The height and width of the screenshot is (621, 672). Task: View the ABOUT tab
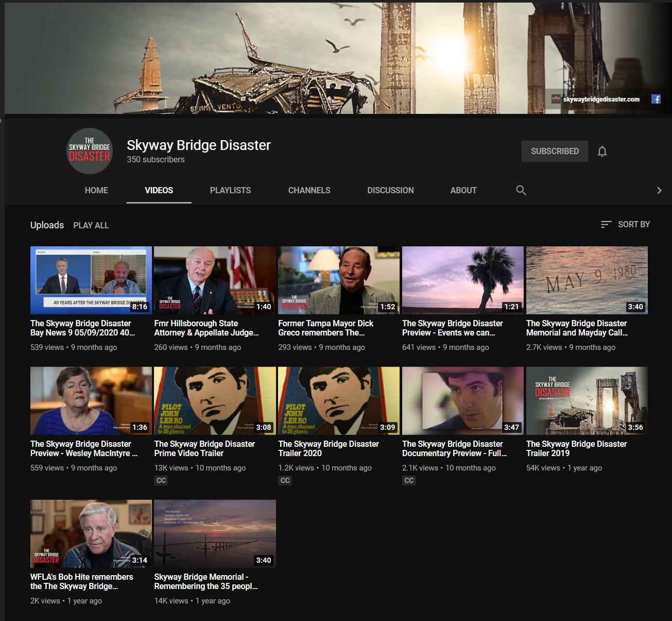click(x=463, y=190)
